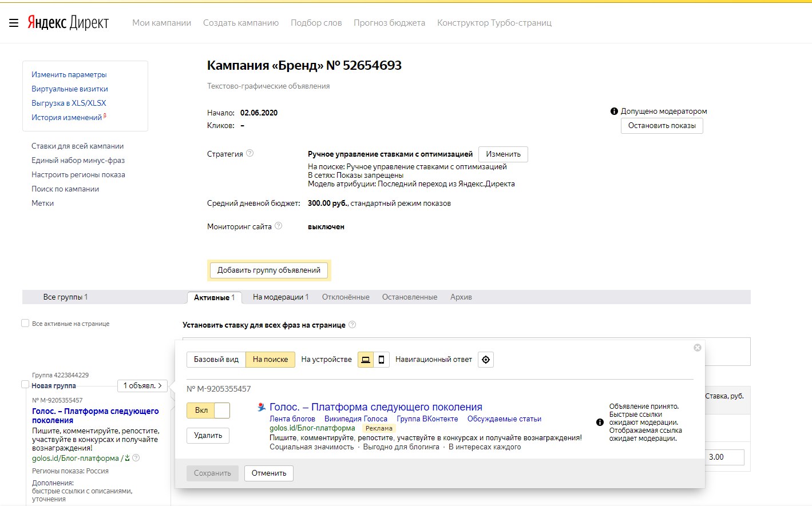
Task: Open bid setting help question mark icon
Action: 352,325
